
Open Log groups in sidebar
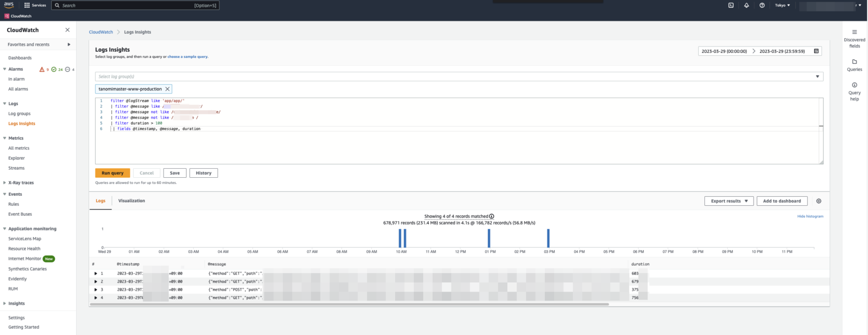[x=19, y=114]
